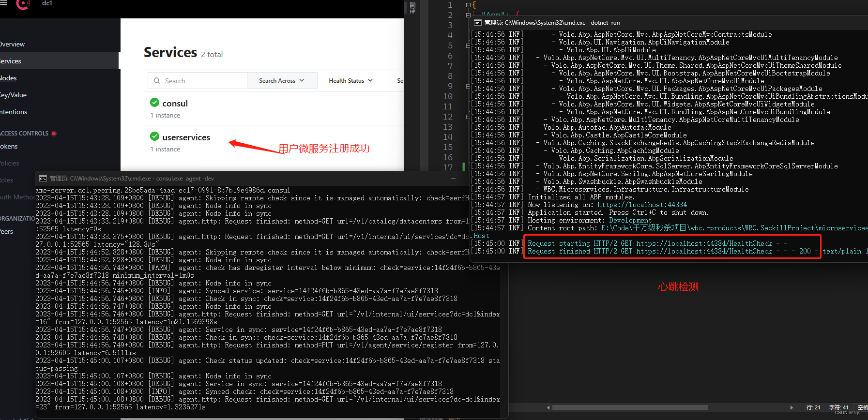The image size is (868, 420).
Task: Open Intentions in the Consul sidebar
Action: [14, 112]
